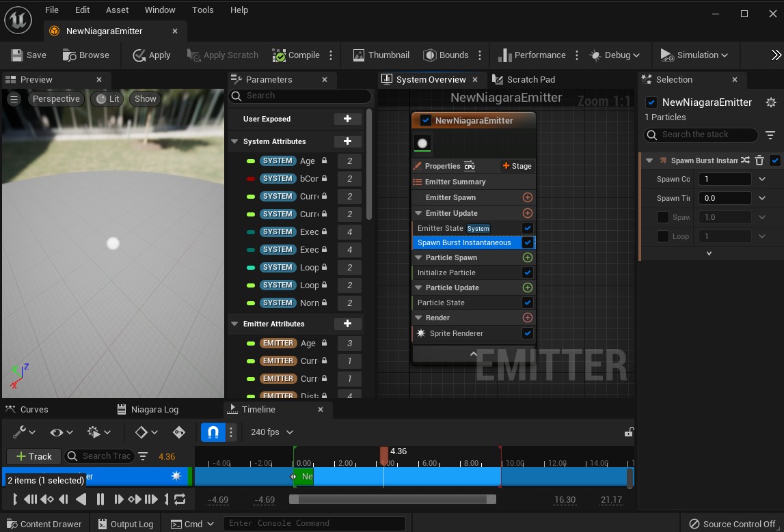The height and width of the screenshot is (532, 784).
Task: Pause the simulation playback
Action: (100, 499)
